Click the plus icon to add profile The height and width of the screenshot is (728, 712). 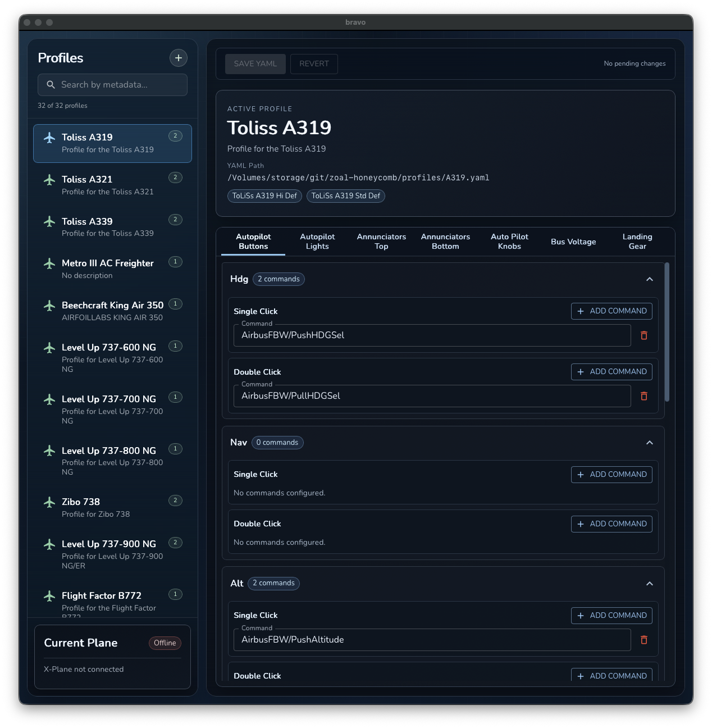click(178, 58)
